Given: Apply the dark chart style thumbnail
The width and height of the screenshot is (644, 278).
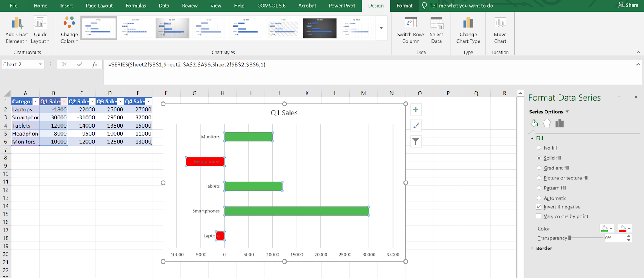Looking at the screenshot, I should click(x=320, y=28).
